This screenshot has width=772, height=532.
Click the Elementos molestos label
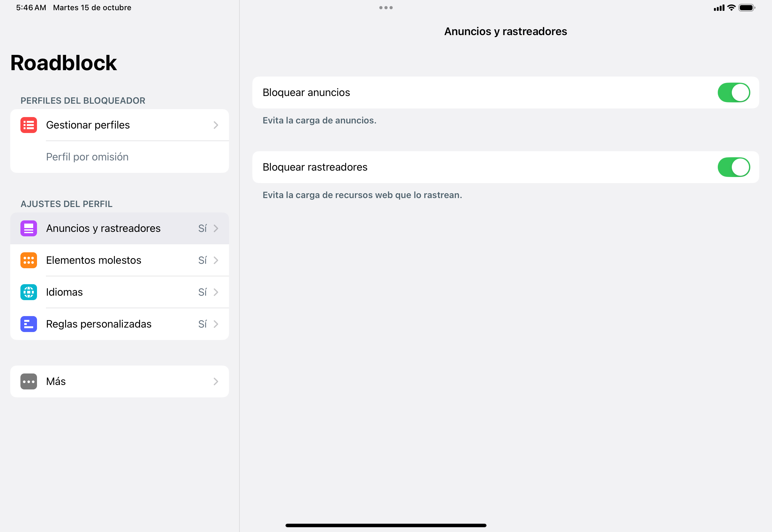[x=94, y=260]
